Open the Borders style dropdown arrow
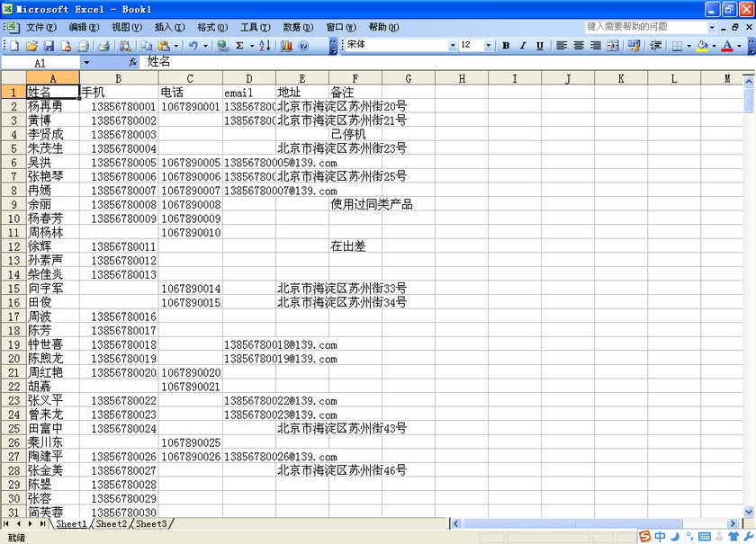This screenshot has width=756, height=544. (689, 46)
